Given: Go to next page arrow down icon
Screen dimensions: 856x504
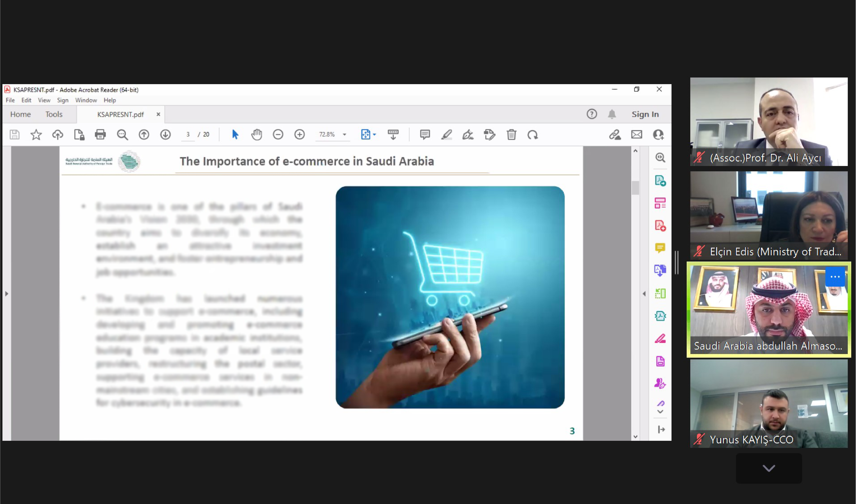Looking at the screenshot, I should click(x=166, y=135).
